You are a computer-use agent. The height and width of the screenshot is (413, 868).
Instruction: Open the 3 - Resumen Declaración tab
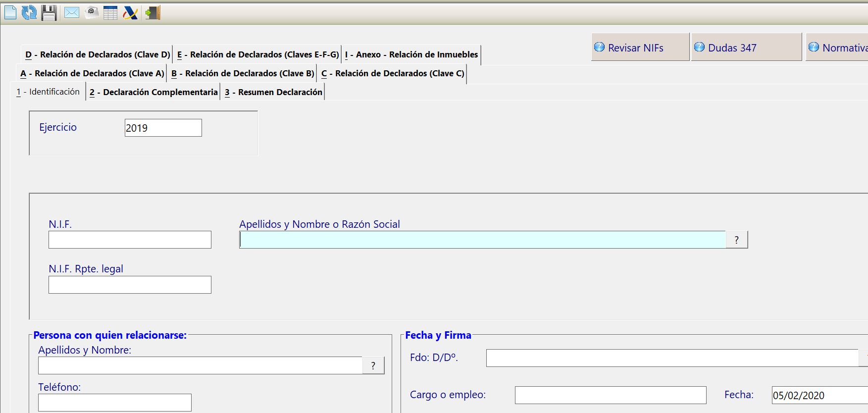273,92
